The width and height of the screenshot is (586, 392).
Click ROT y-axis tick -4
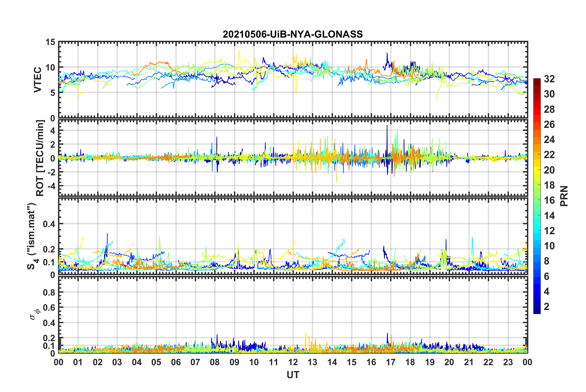[x=51, y=186]
